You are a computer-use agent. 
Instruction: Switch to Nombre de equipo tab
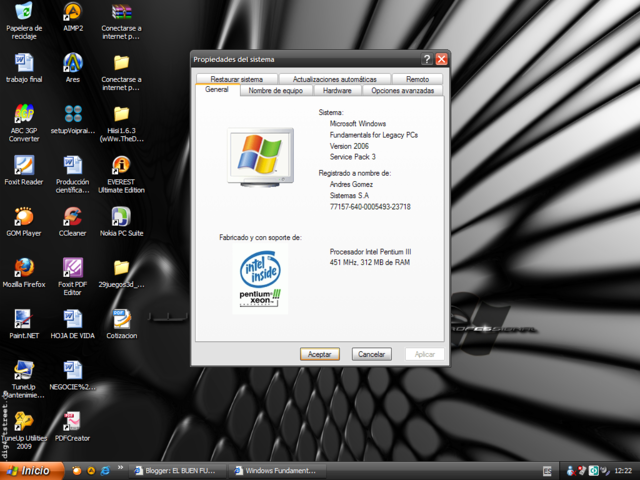pos(276,90)
